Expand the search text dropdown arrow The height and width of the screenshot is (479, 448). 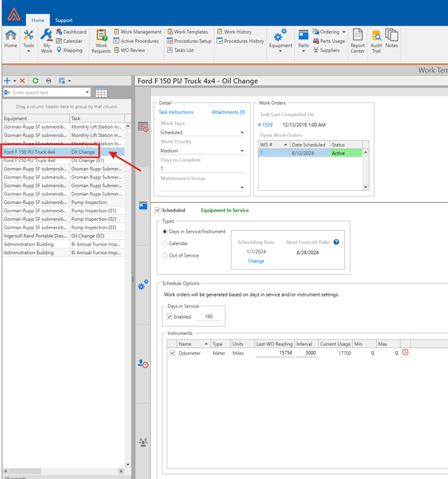(x=87, y=93)
